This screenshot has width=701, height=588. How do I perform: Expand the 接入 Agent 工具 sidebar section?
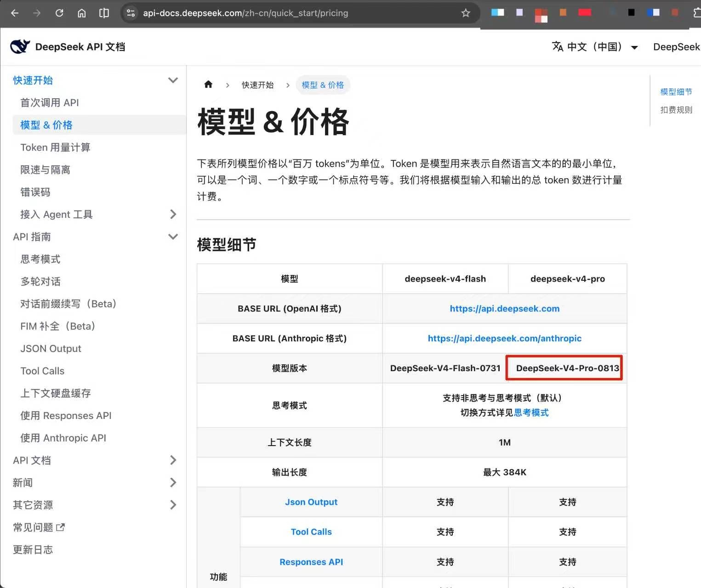[x=173, y=214]
